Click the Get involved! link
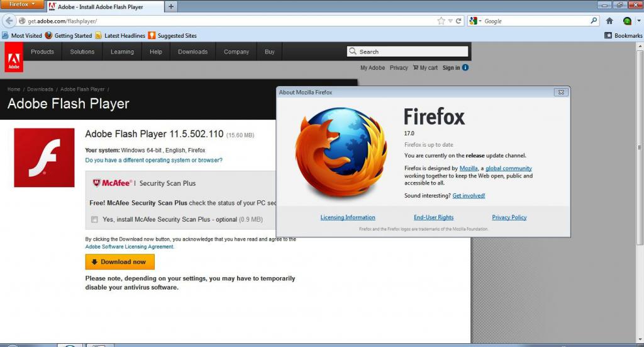Screen dimensions: 644x347 click(x=469, y=196)
